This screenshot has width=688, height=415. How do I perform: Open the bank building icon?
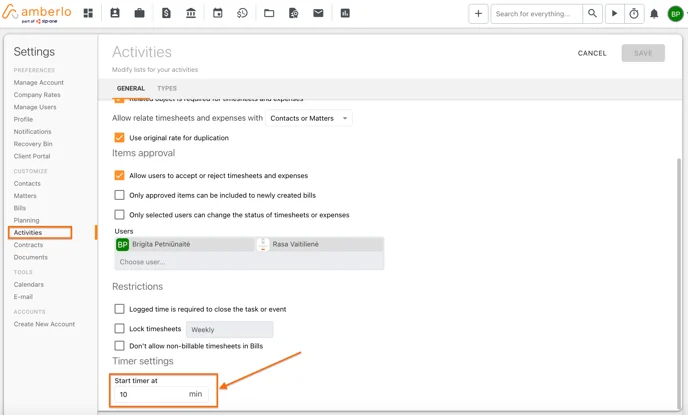click(191, 13)
